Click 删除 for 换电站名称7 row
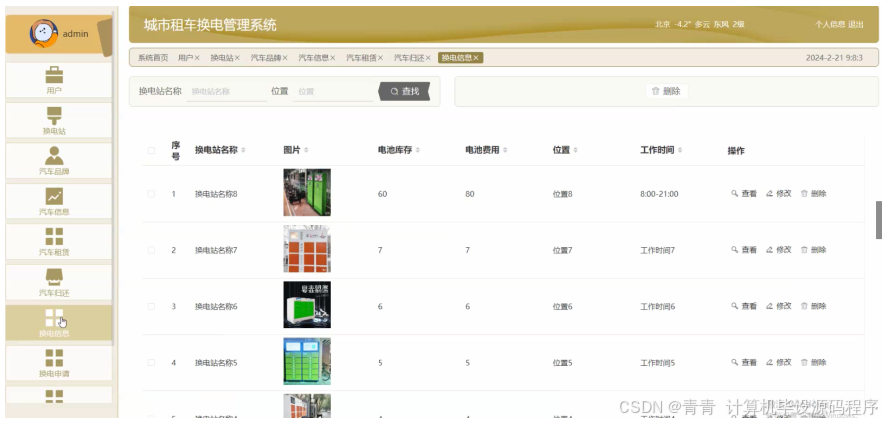This screenshot has width=882, height=422. [813, 250]
